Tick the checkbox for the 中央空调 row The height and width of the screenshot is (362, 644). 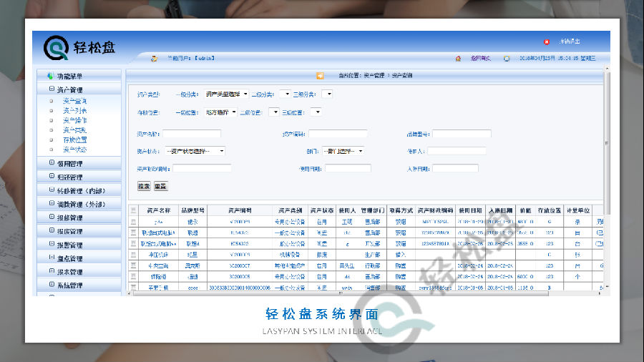click(x=133, y=265)
